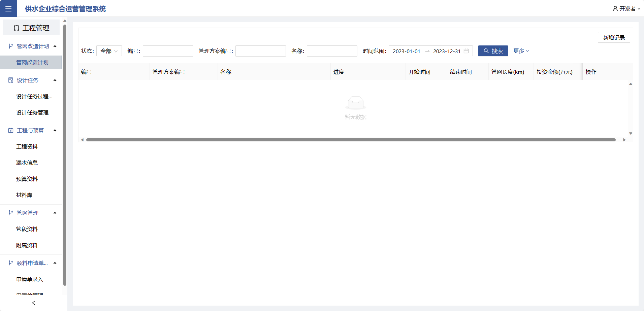Click the table scroll-down arrow

click(x=631, y=134)
